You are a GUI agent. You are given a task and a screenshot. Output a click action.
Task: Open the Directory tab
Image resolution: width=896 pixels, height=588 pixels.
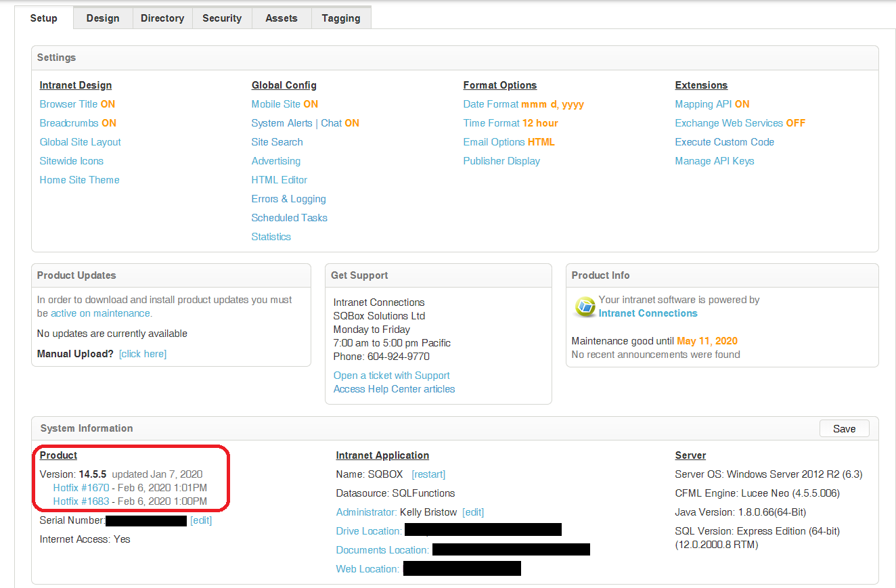[x=162, y=18]
